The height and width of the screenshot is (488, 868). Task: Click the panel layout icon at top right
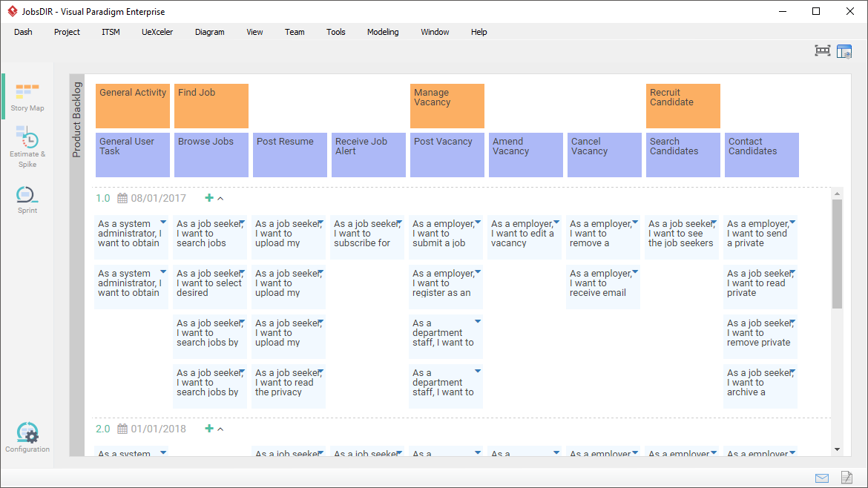[844, 51]
